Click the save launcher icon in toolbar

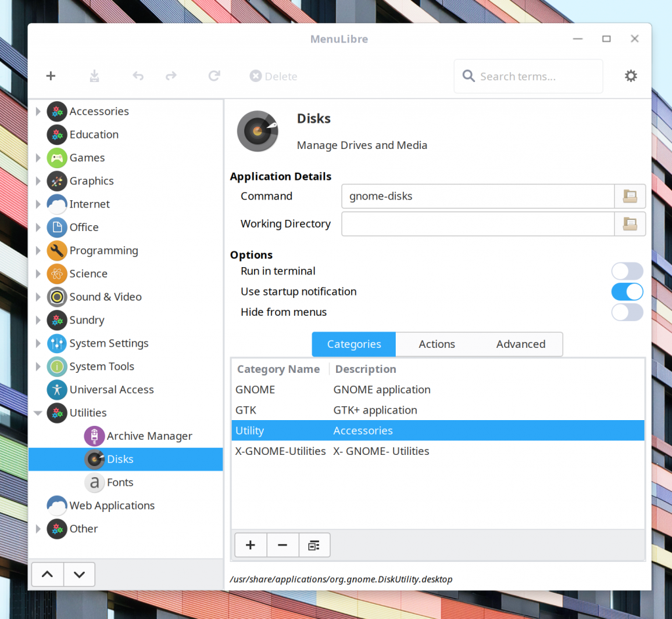94,76
